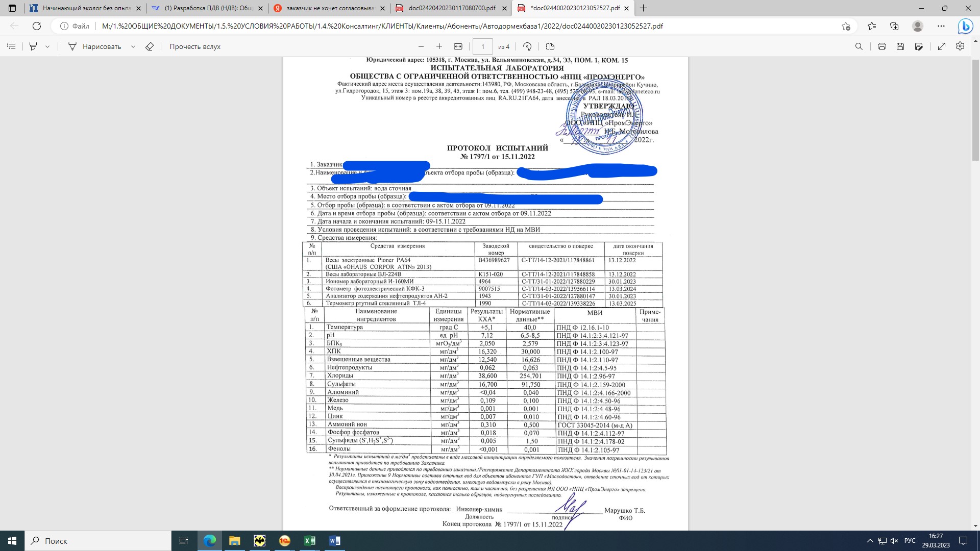This screenshot has width=980, height=551.
Task: Expand highlighter color options dropdown
Action: [x=47, y=46]
